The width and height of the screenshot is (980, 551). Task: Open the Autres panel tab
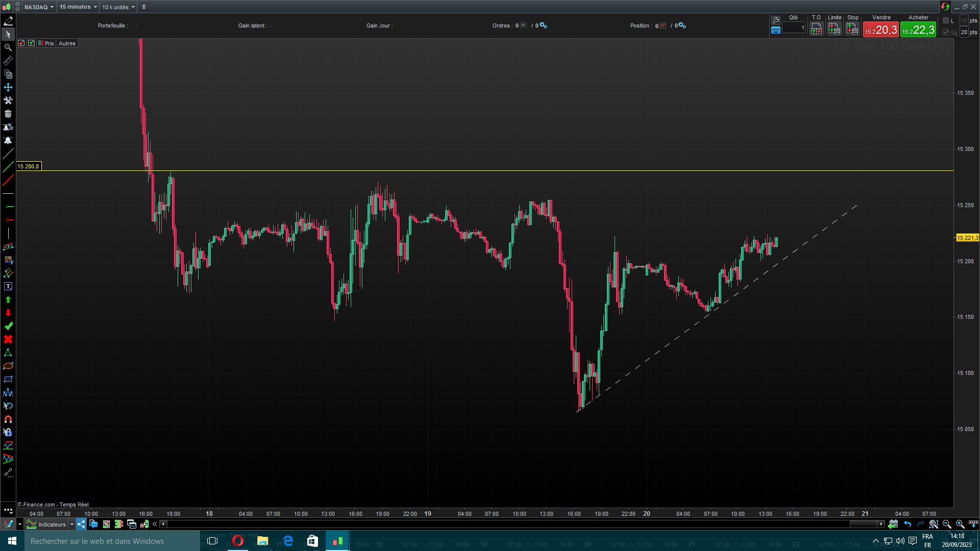pos(67,43)
